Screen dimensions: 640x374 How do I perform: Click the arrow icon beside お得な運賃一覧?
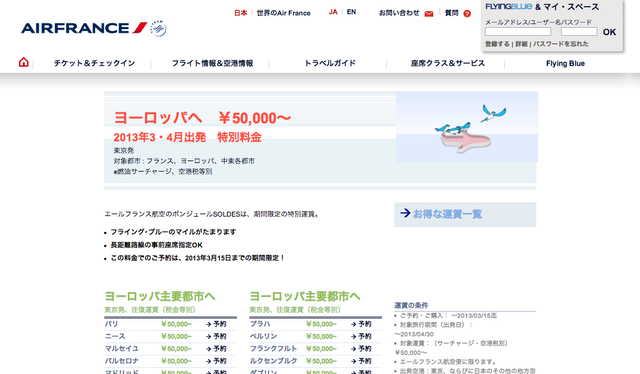[405, 213]
